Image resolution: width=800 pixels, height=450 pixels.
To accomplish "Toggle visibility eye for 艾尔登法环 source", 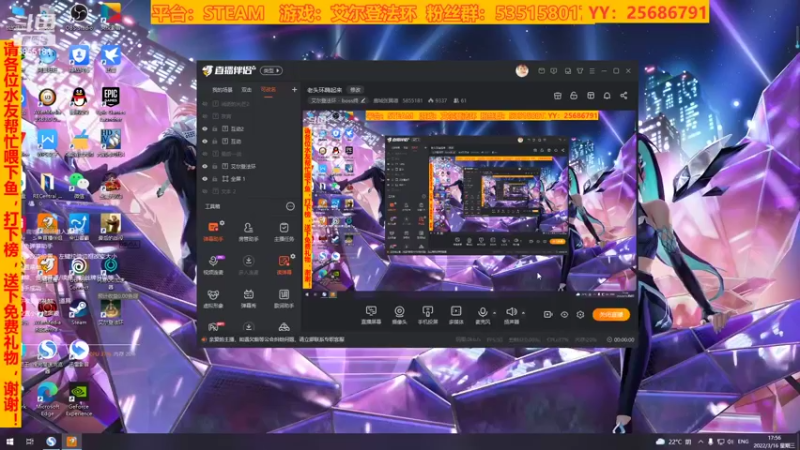I will pyautogui.click(x=205, y=166).
